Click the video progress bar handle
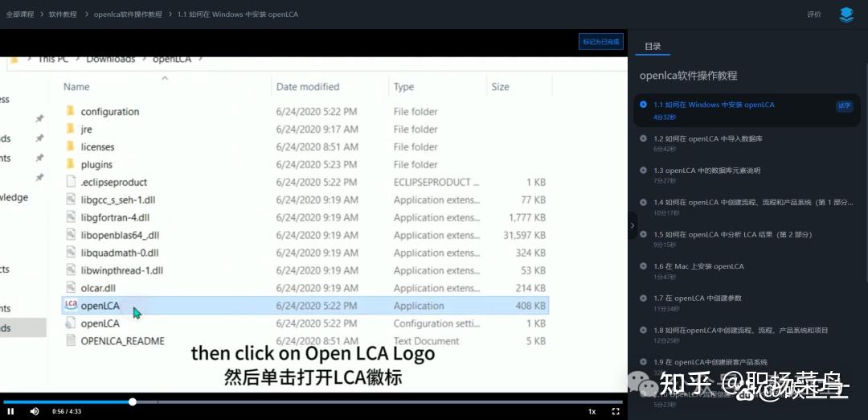 click(x=133, y=401)
